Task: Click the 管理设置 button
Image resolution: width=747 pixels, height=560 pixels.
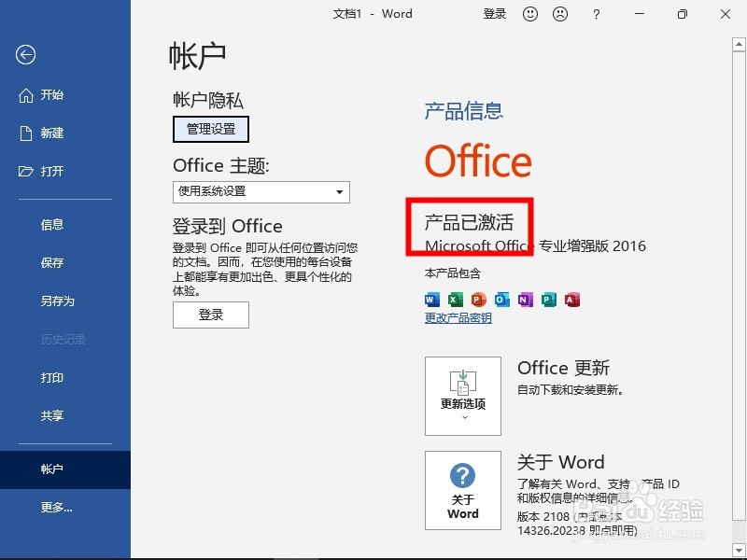Action: tap(211, 129)
